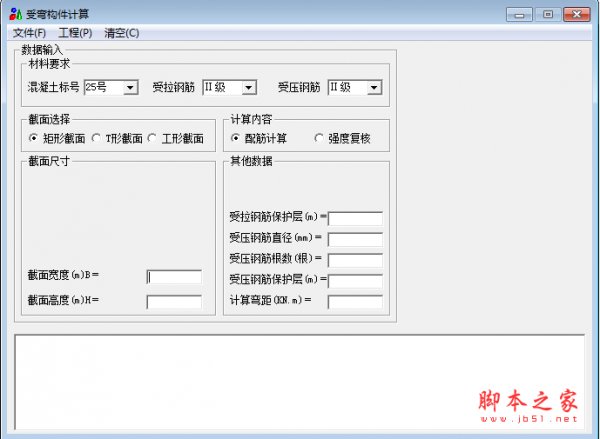Click inside the results output text area
The width and height of the screenshot is (600, 439).
pyautogui.click(x=300, y=382)
